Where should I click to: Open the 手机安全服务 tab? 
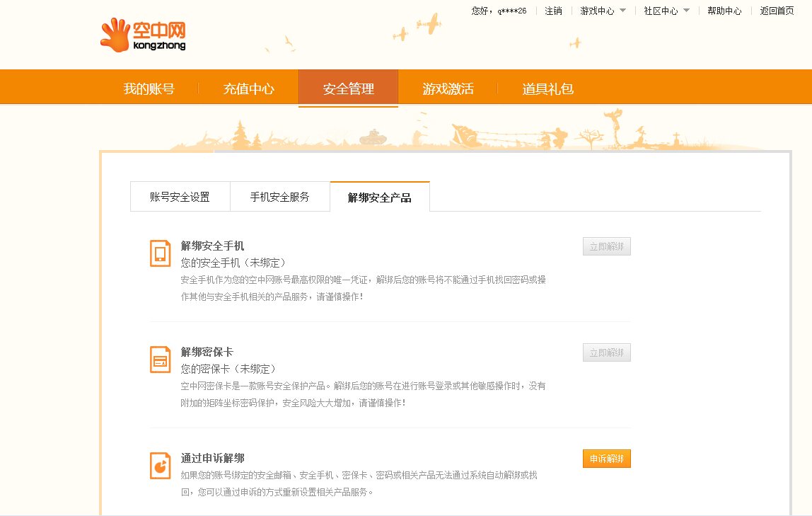[x=280, y=196]
